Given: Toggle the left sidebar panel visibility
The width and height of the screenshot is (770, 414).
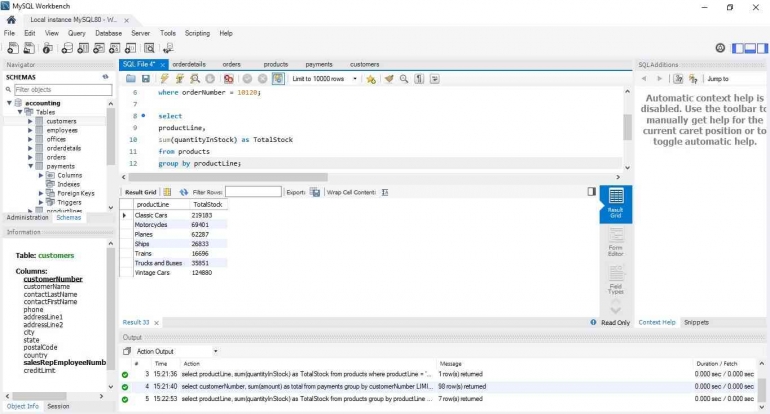Looking at the screenshot, I should [738, 48].
